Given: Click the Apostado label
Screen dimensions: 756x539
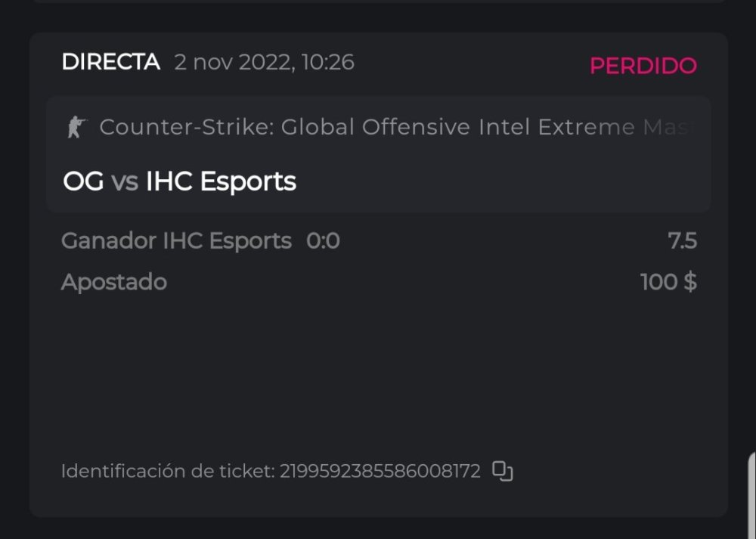Looking at the screenshot, I should [x=114, y=282].
